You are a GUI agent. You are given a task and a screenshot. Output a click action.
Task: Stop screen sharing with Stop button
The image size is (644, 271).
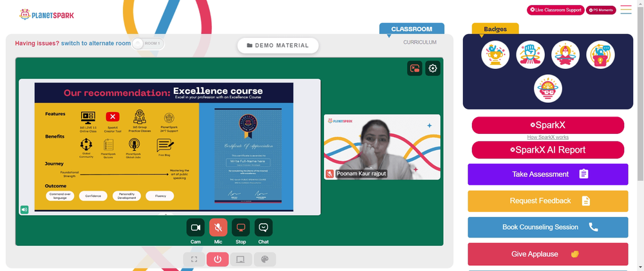241,227
